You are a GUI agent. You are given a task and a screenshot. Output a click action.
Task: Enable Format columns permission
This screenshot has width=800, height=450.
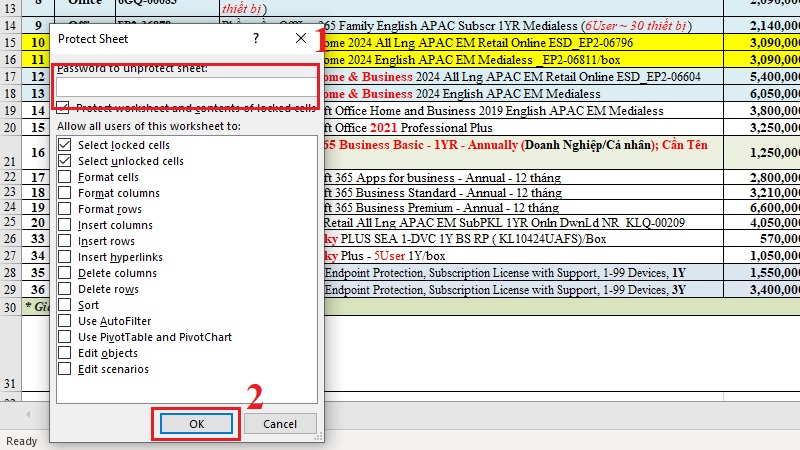64,193
